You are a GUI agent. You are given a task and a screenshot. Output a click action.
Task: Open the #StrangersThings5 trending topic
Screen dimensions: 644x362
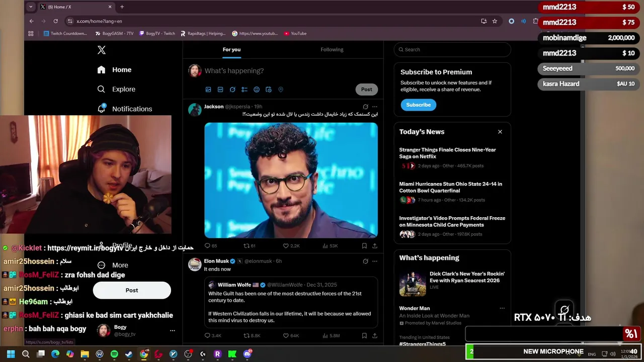[423, 344]
